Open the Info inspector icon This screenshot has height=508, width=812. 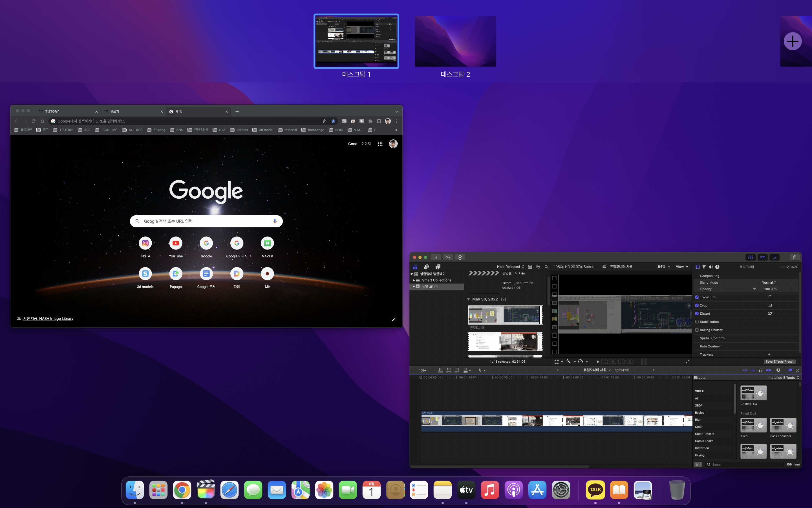(717, 267)
